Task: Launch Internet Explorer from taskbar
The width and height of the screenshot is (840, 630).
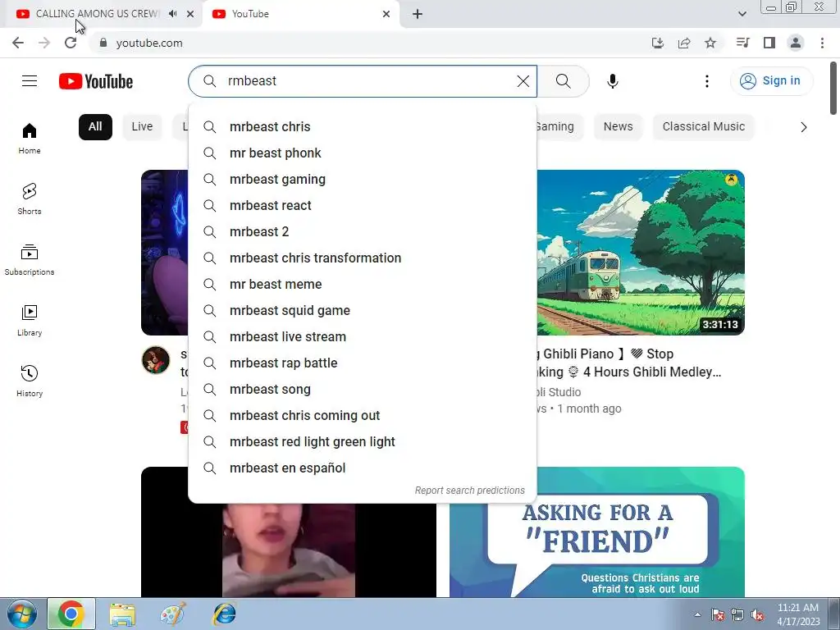Action: point(225,614)
